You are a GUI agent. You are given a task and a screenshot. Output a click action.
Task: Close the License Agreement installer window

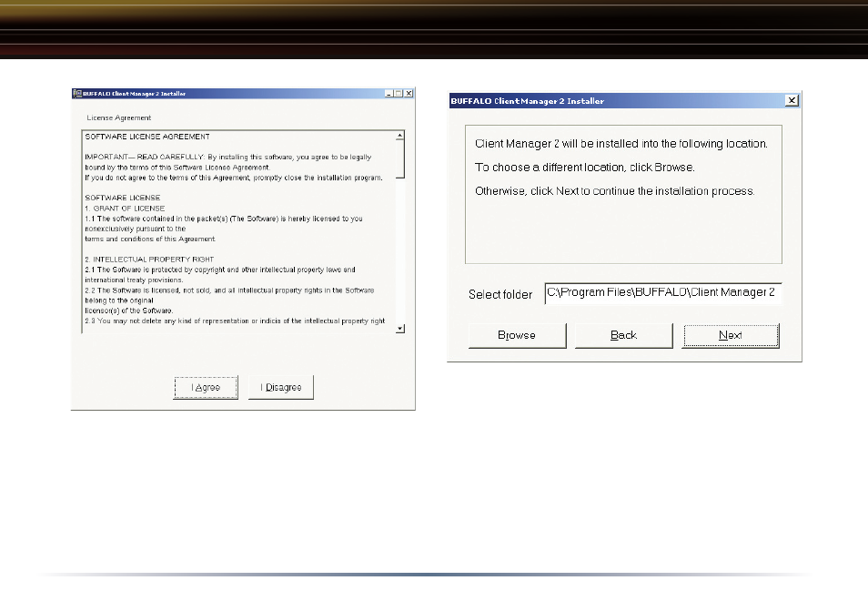tap(409, 94)
